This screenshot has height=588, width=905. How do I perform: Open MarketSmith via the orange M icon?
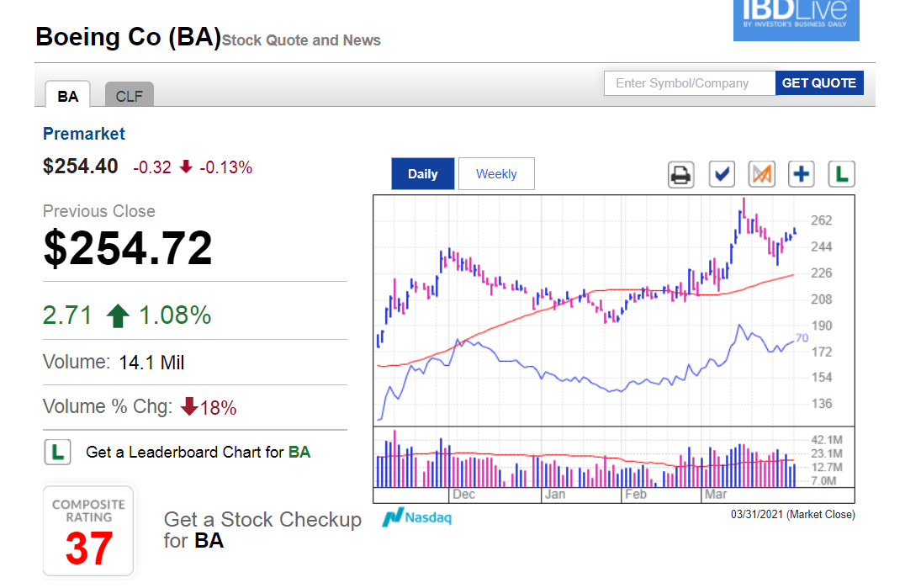click(761, 174)
